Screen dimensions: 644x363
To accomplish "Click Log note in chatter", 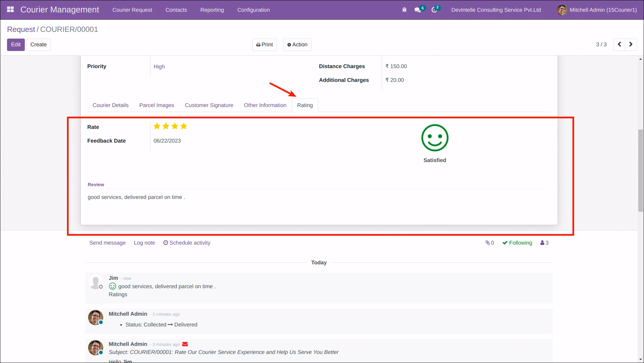I will [x=144, y=243].
